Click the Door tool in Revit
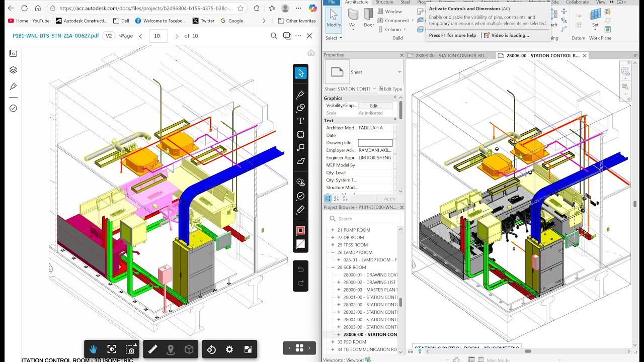This screenshot has width=644, height=362. [369, 19]
